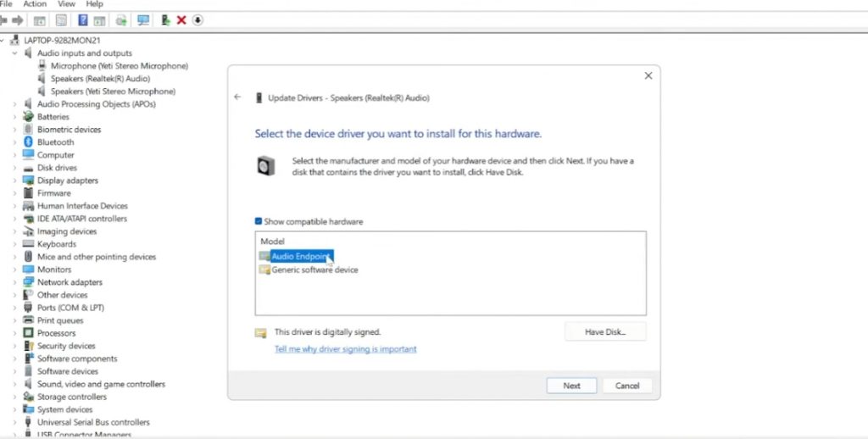This screenshot has width=868, height=439.
Task: Select Speakers (Realtek(R) Audio) device
Action: click(100, 79)
